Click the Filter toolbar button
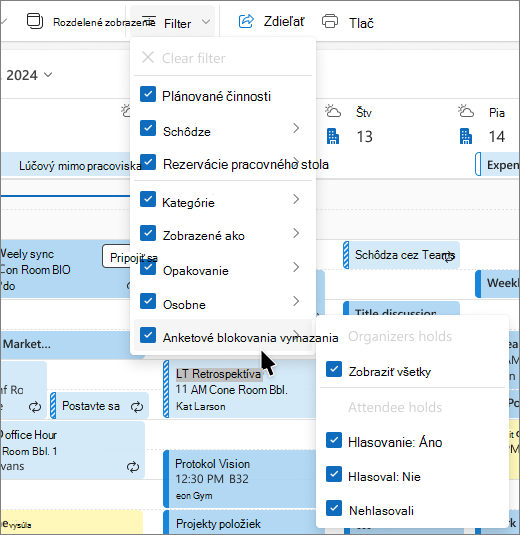This screenshot has height=535, width=520. click(172, 22)
